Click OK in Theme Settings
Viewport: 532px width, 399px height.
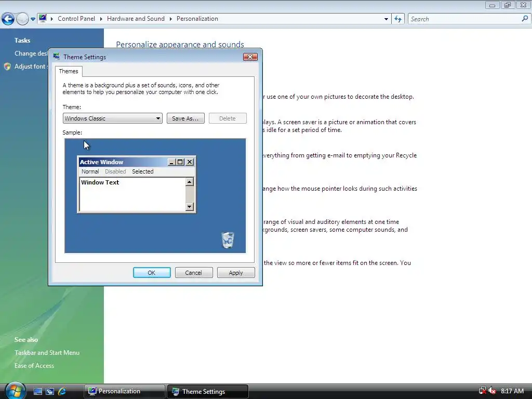(152, 272)
